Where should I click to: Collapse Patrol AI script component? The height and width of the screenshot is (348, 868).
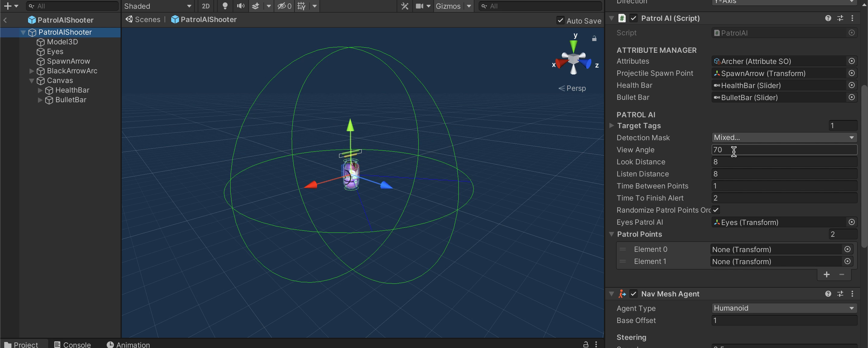pyautogui.click(x=611, y=18)
